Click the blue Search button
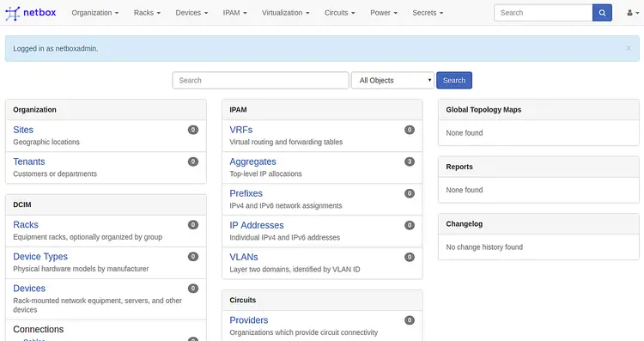This screenshot has width=644, height=341. [454, 80]
